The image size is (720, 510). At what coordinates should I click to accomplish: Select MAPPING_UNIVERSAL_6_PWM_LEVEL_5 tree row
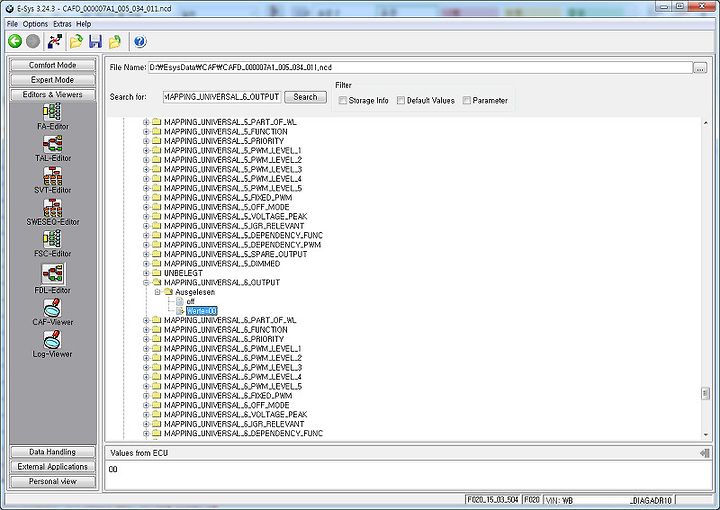233,386
